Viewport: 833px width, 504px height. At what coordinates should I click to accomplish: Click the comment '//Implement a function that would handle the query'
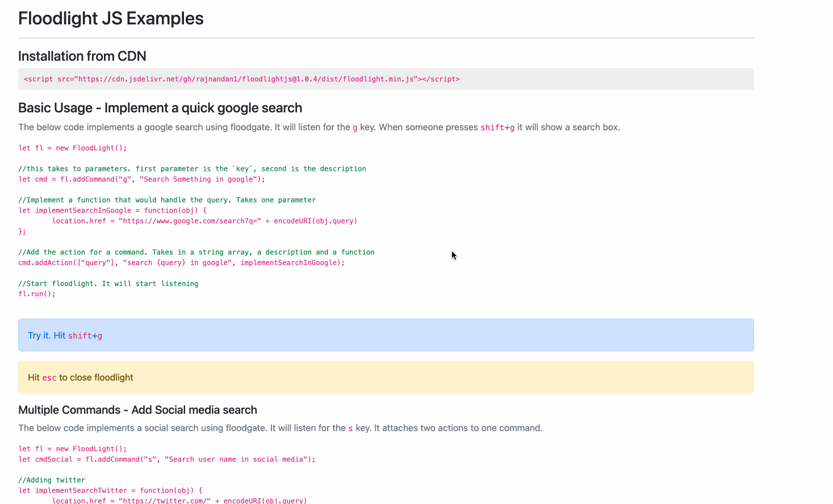167,200
